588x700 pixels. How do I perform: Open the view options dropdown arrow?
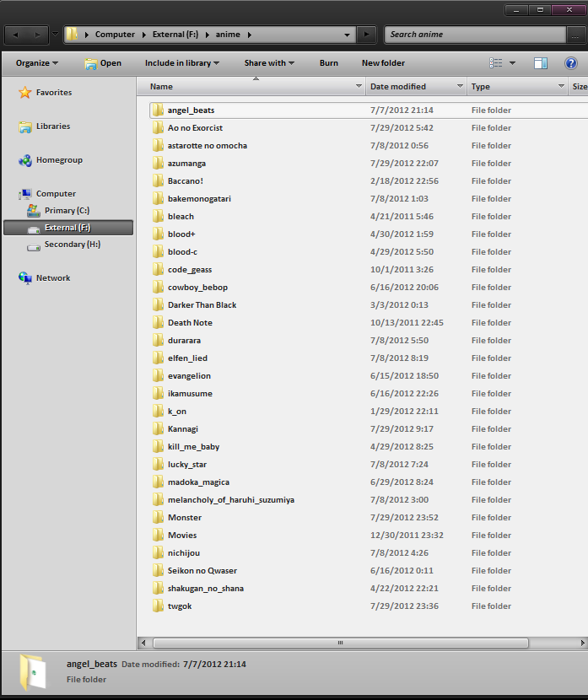point(512,63)
